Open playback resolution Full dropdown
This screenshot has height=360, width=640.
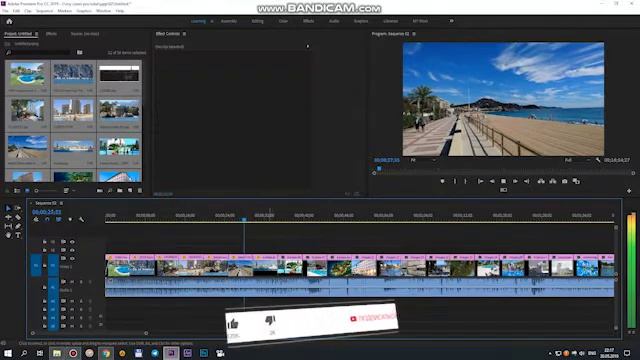point(577,160)
